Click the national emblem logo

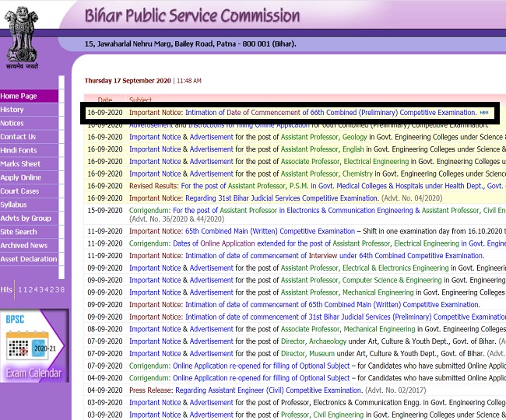[x=22, y=37]
